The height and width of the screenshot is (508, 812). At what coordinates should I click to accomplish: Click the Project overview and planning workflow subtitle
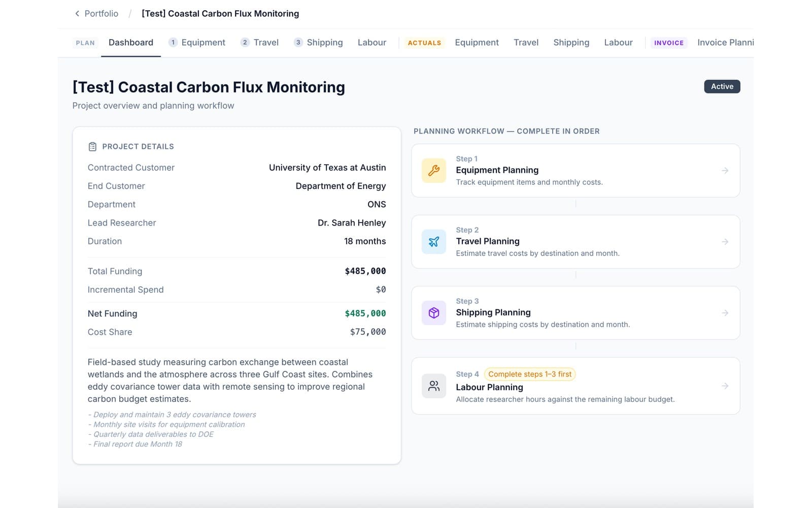(153, 106)
